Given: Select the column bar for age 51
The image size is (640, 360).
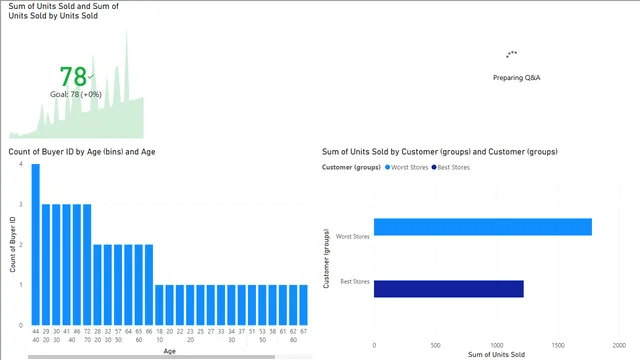Looking at the screenshot, I should click(252, 305).
